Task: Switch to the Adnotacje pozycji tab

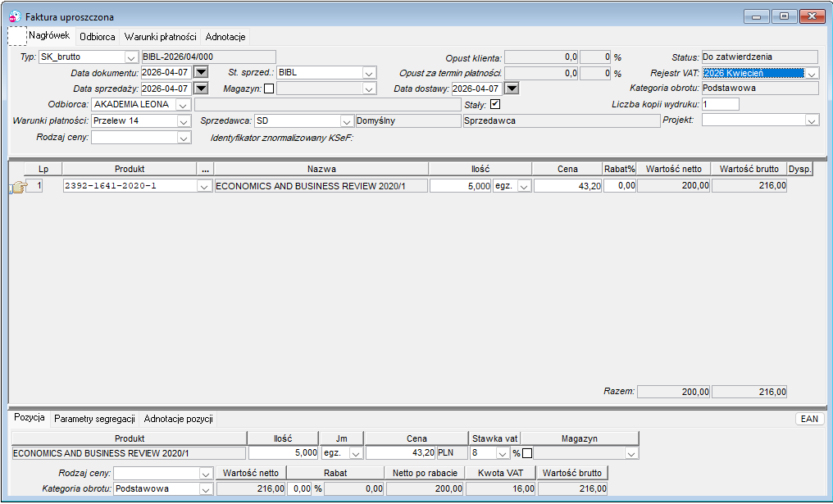Action: pos(179,419)
